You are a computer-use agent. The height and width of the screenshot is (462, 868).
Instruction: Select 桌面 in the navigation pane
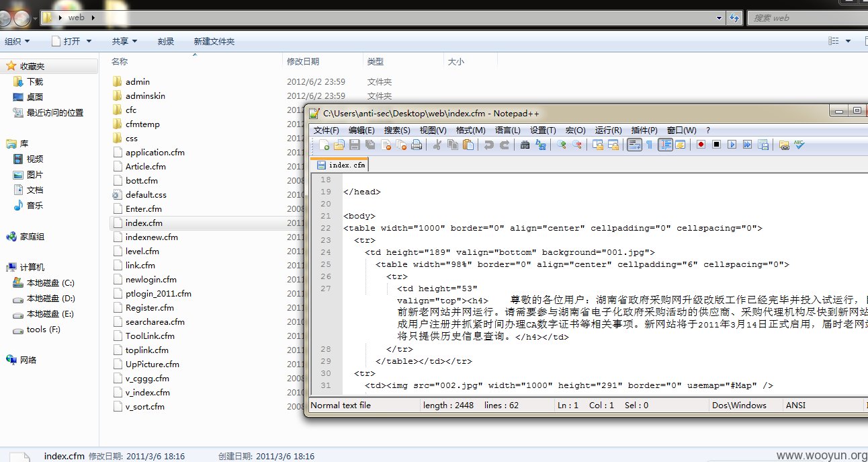pos(35,97)
